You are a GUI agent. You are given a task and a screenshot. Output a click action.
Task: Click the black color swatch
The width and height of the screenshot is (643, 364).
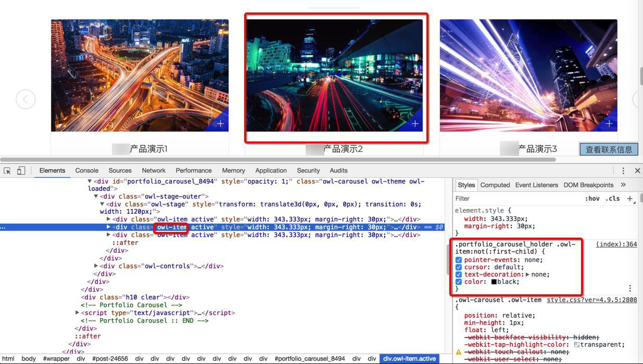tap(494, 282)
